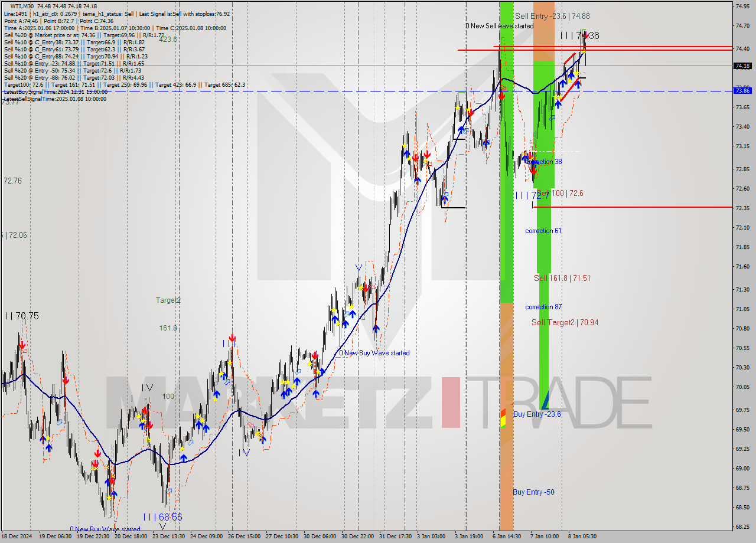This screenshot has height=543, width=756.
Task: Select the 'correction 87' label
Action: 543,307
